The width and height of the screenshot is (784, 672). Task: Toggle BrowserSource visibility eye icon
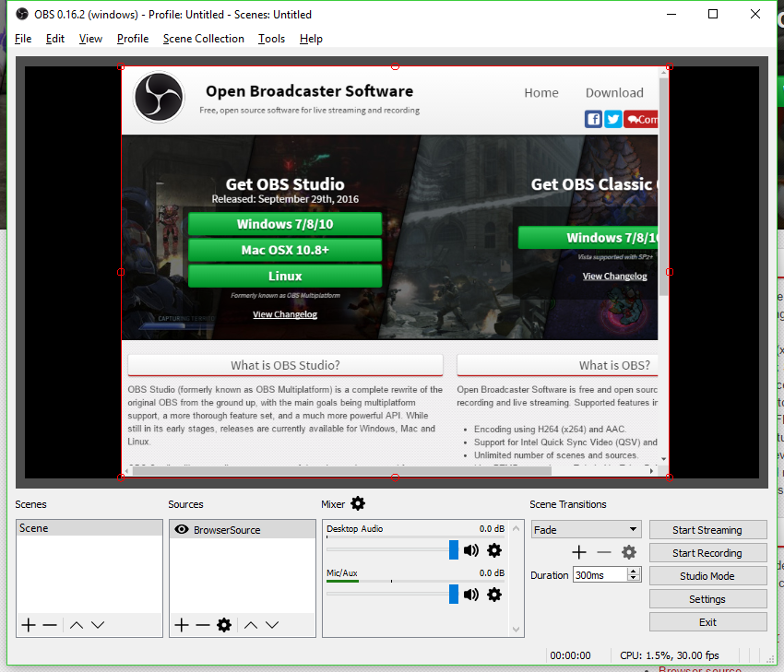tap(182, 530)
